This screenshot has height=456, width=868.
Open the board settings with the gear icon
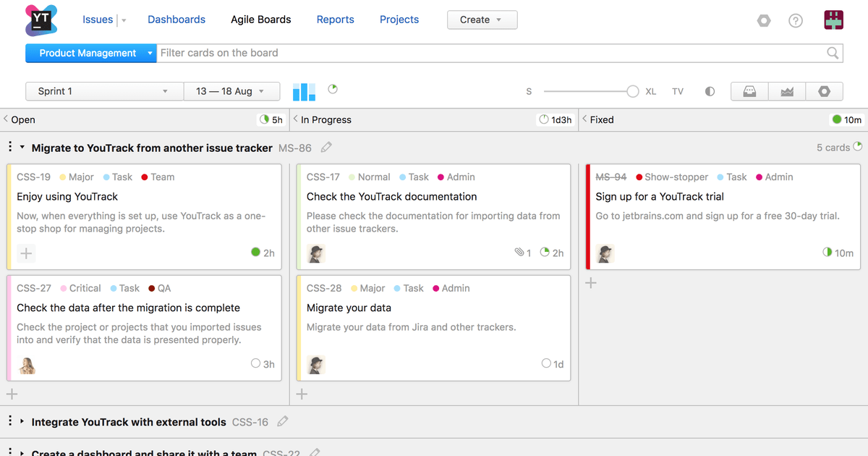point(824,91)
